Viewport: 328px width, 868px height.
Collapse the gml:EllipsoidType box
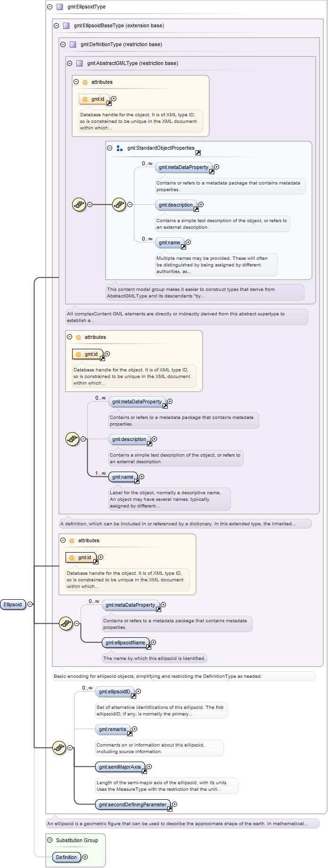pos(50,7)
